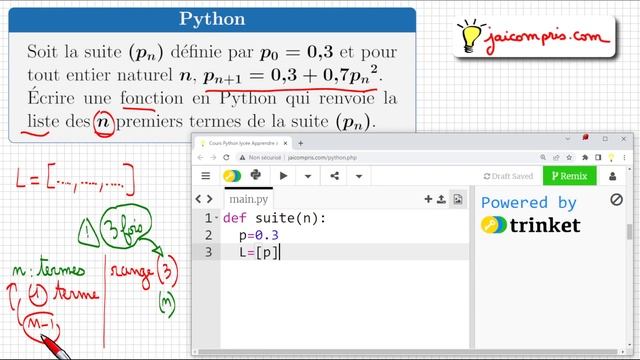This screenshot has width=640, height=360.
Task: Upload a file with upload icon
Action: tap(441, 199)
